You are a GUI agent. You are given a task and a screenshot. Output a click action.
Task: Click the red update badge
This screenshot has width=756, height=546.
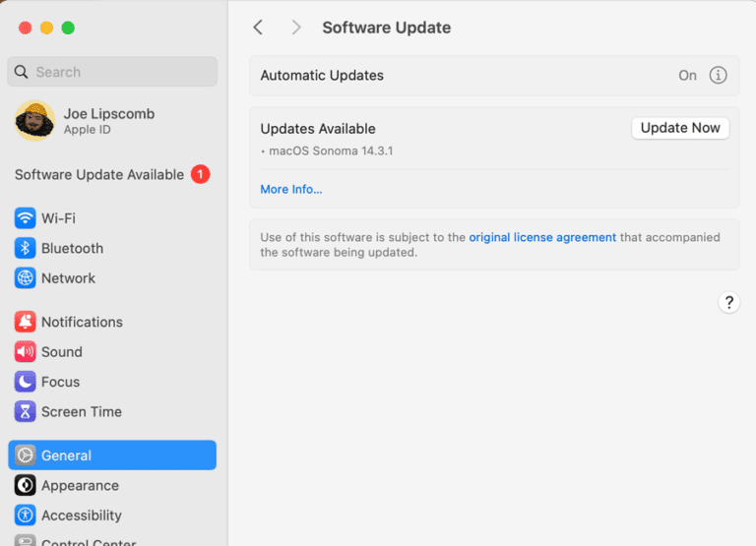click(200, 174)
